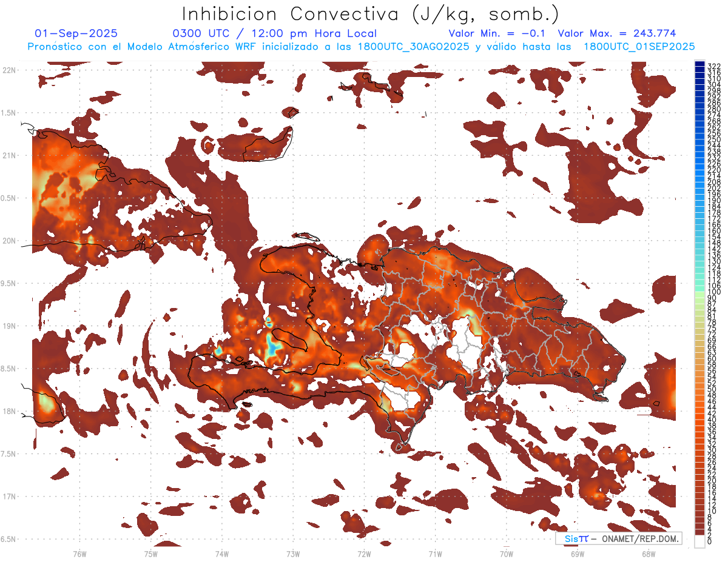The height and width of the screenshot is (562, 728).
Task: Click the '0300 UTC / 12:00 pm Hora Local' text
Action: click(x=275, y=33)
